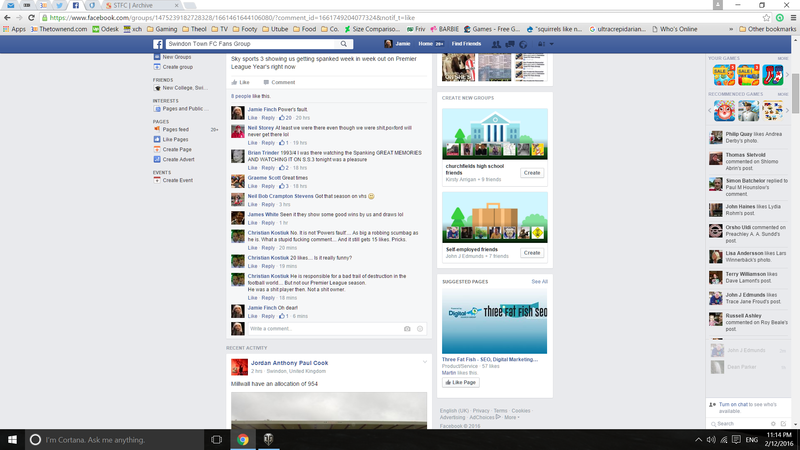
Task: Open the Jordan Anthony Paul Cook post options chevron
Action: pos(424,362)
